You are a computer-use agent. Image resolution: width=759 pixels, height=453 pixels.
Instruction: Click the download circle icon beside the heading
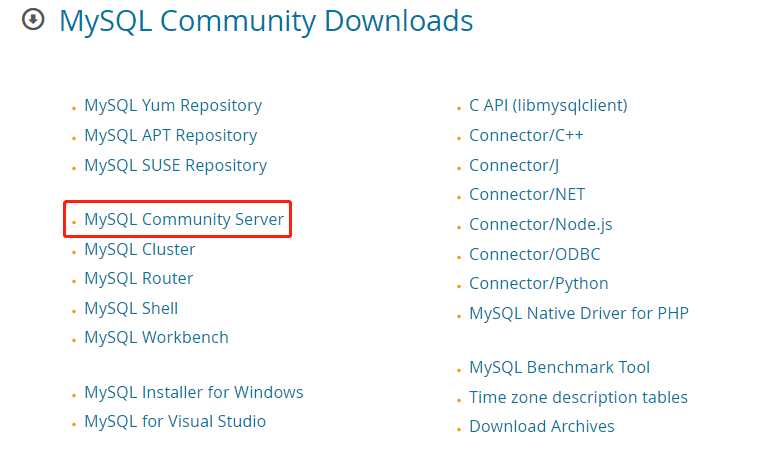(33, 20)
